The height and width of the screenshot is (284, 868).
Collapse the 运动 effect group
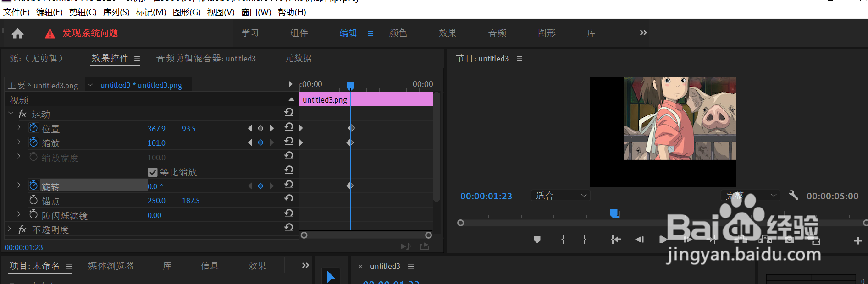pos(11,113)
